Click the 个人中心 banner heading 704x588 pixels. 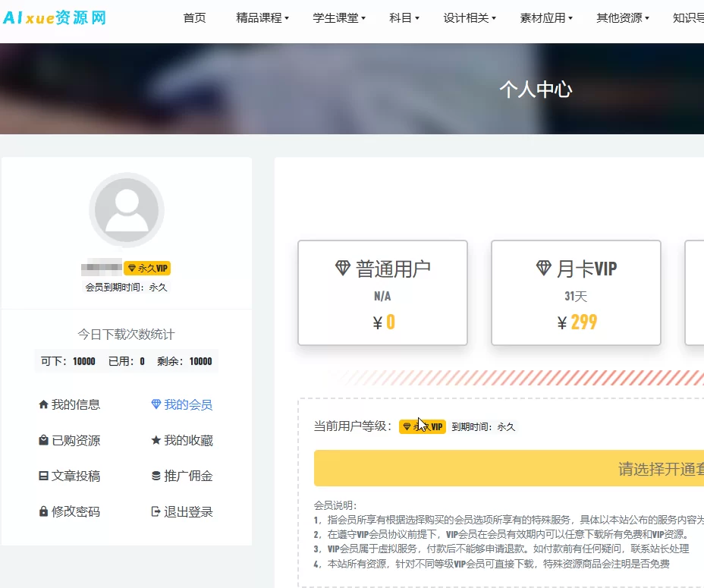(x=536, y=89)
